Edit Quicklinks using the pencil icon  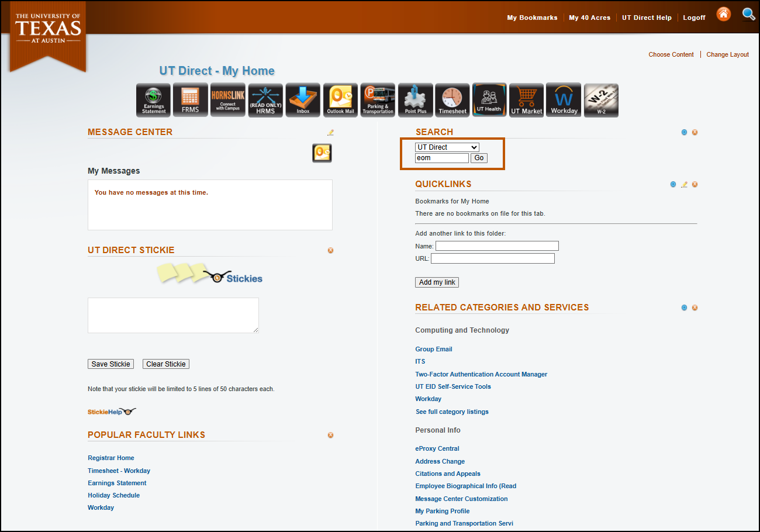[684, 184]
